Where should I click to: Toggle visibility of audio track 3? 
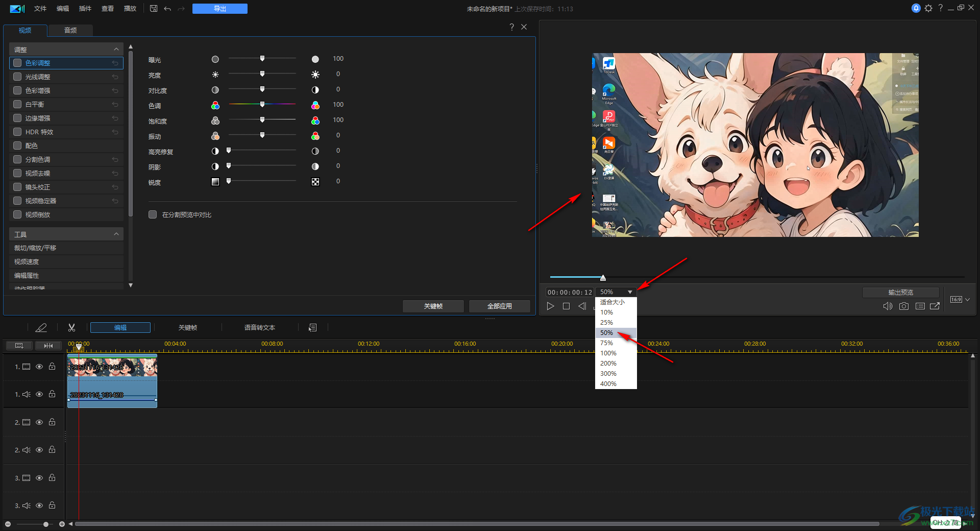click(39, 505)
